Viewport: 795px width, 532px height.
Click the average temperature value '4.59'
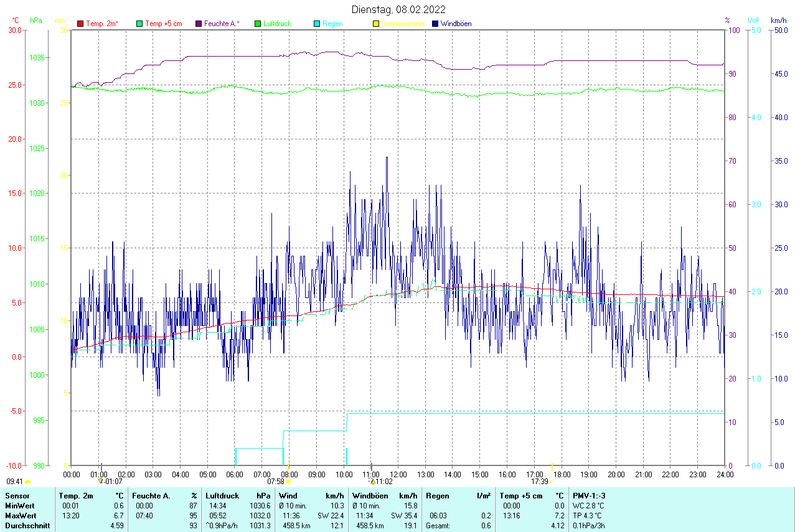pyautogui.click(x=116, y=526)
